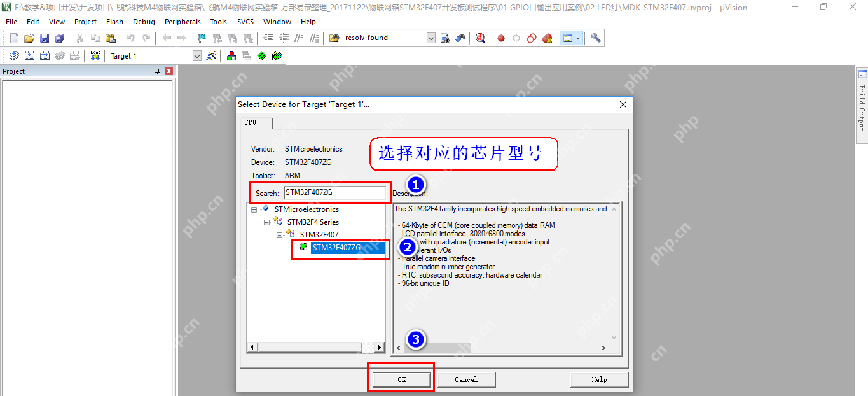Open Manage Run-Time Environment green diamond icon
This screenshot has width=868, height=396.
(x=261, y=56)
